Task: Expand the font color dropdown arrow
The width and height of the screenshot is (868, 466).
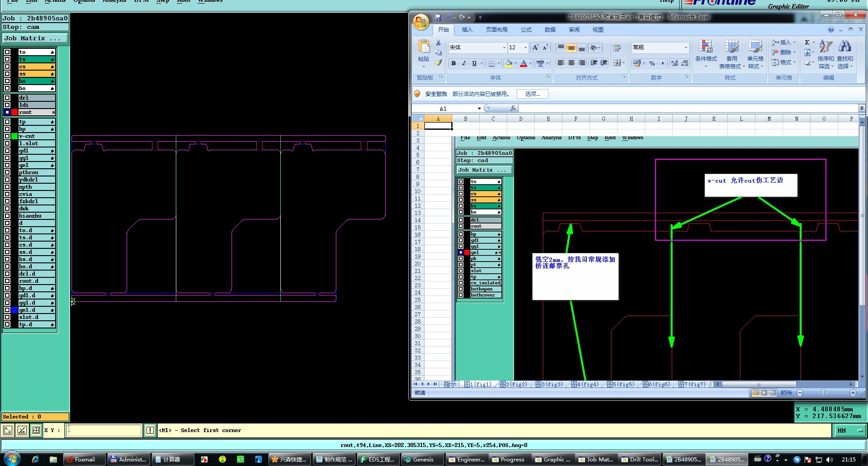Action: [529, 63]
